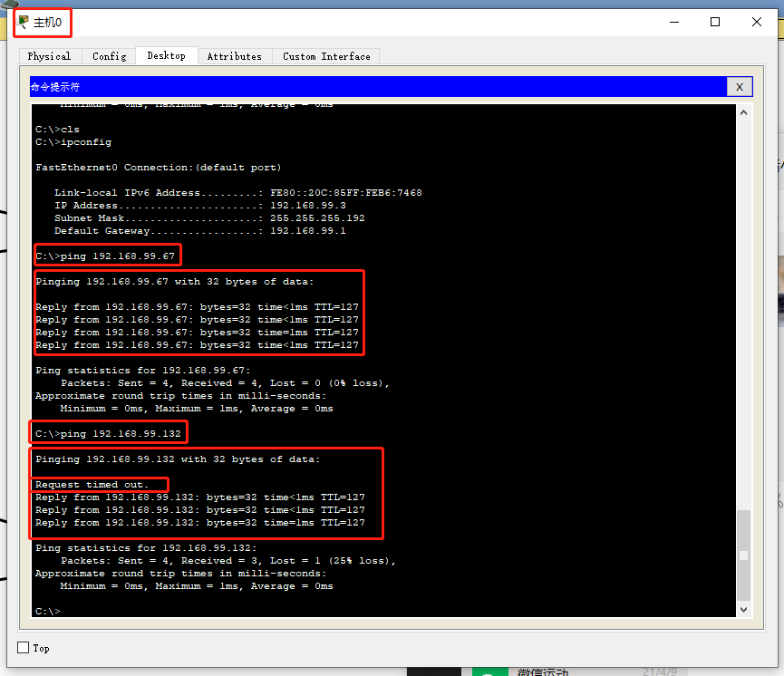This screenshot has height=676, width=784.
Task: Click the '25% loss' statistics line
Action: click(228, 561)
